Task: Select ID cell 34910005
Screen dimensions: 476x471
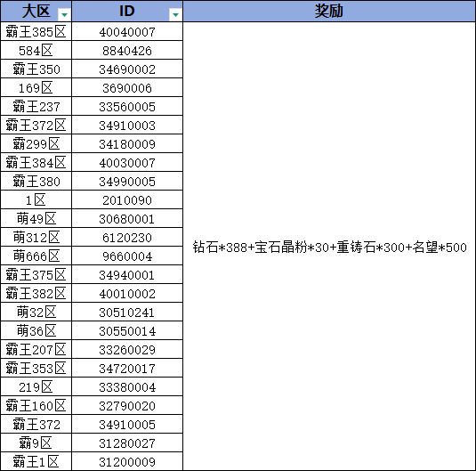Action: [x=127, y=424]
